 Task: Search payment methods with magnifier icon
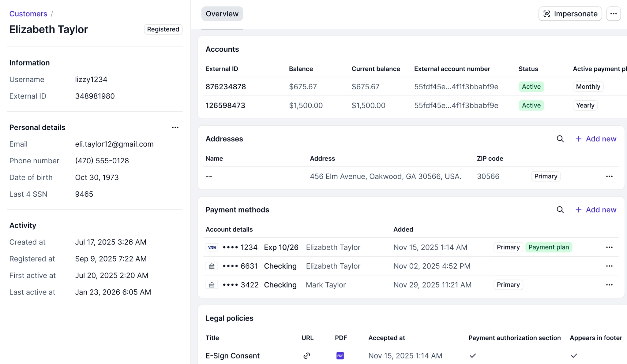click(560, 210)
